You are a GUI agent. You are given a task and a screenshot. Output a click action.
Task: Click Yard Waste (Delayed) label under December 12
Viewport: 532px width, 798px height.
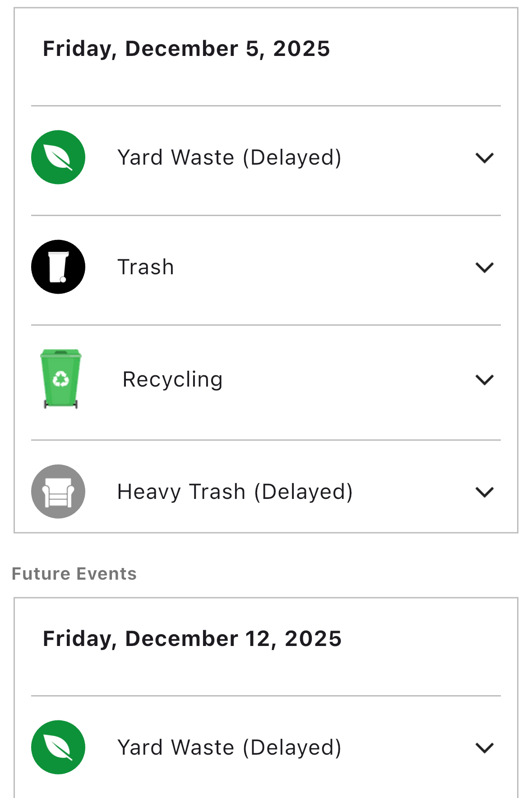[x=229, y=747]
